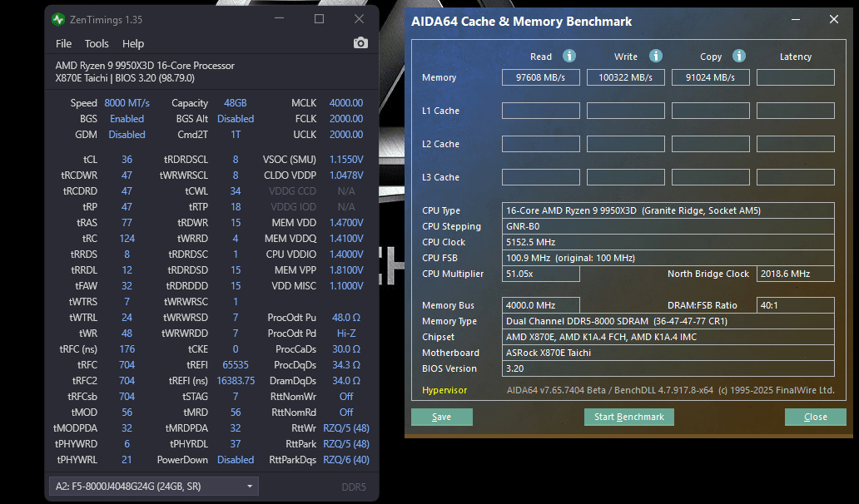Click the GDM value Disabled
The image size is (859, 504).
pyautogui.click(x=127, y=135)
